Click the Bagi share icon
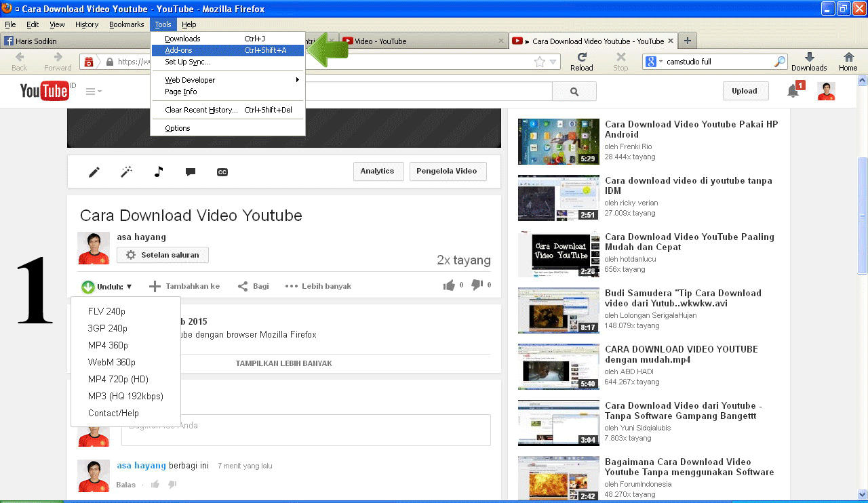Viewport: 868px width, 503px height. (243, 287)
